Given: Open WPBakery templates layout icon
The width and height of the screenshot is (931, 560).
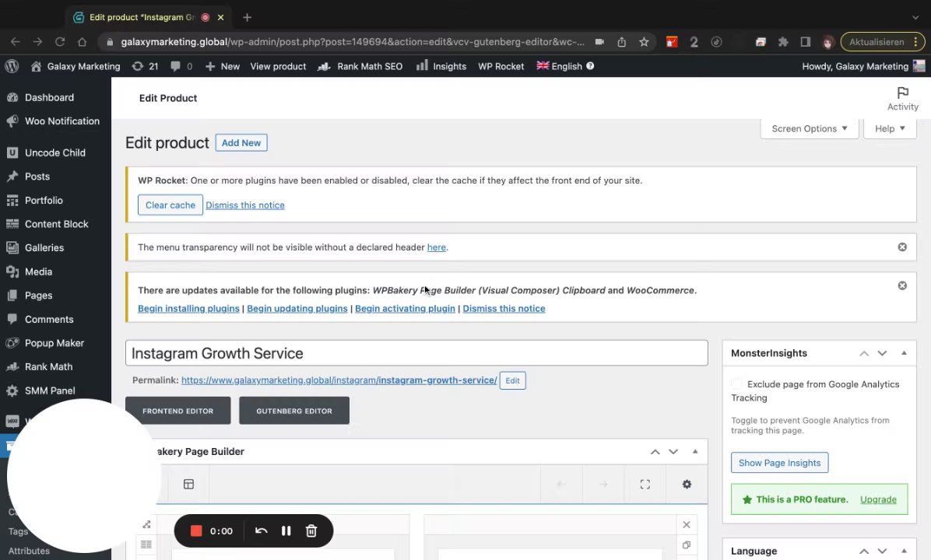Looking at the screenshot, I should tap(189, 484).
